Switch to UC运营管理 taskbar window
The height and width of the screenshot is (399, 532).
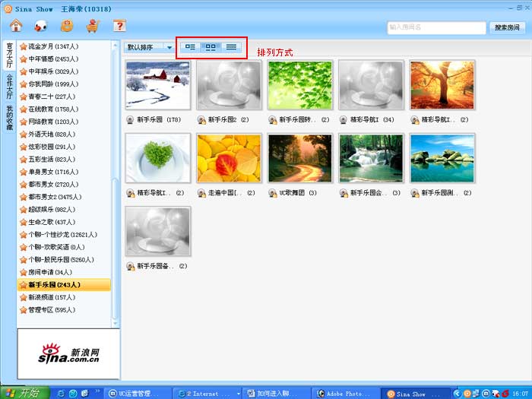point(138,394)
